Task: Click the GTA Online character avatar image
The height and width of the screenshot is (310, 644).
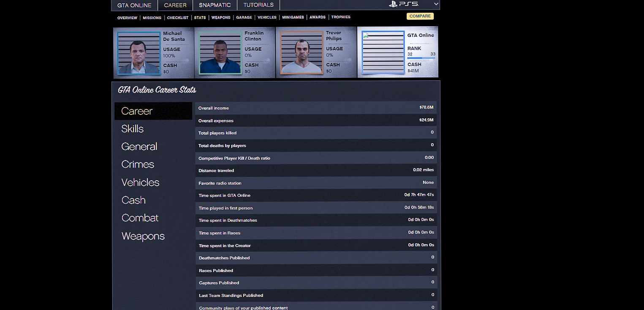Action: pyautogui.click(x=383, y=53)
